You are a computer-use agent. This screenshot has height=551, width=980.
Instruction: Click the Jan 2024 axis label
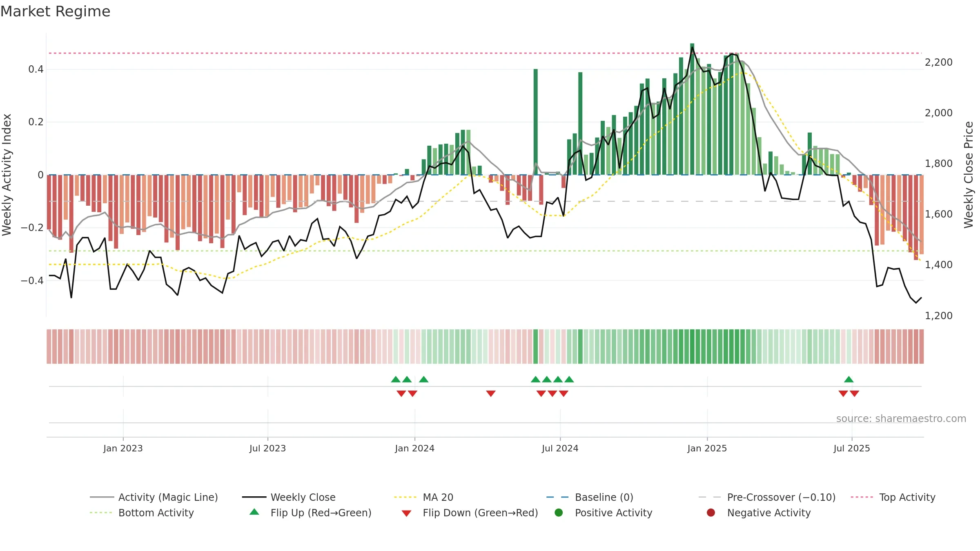pyautogui.click(x=414, y=448)
